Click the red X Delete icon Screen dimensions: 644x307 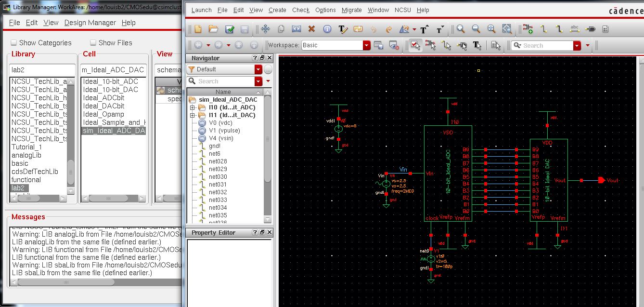[x=311, y=29]
